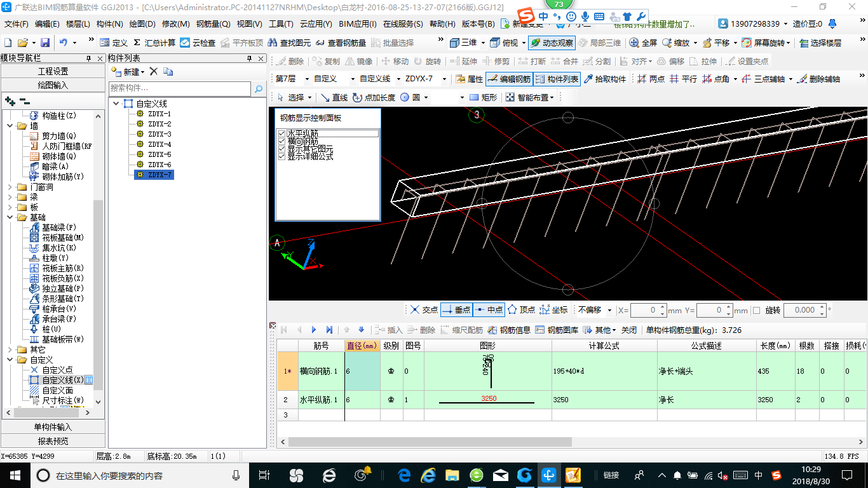Toggle 显示详细公式 checkbox

(x=282, y=156)
